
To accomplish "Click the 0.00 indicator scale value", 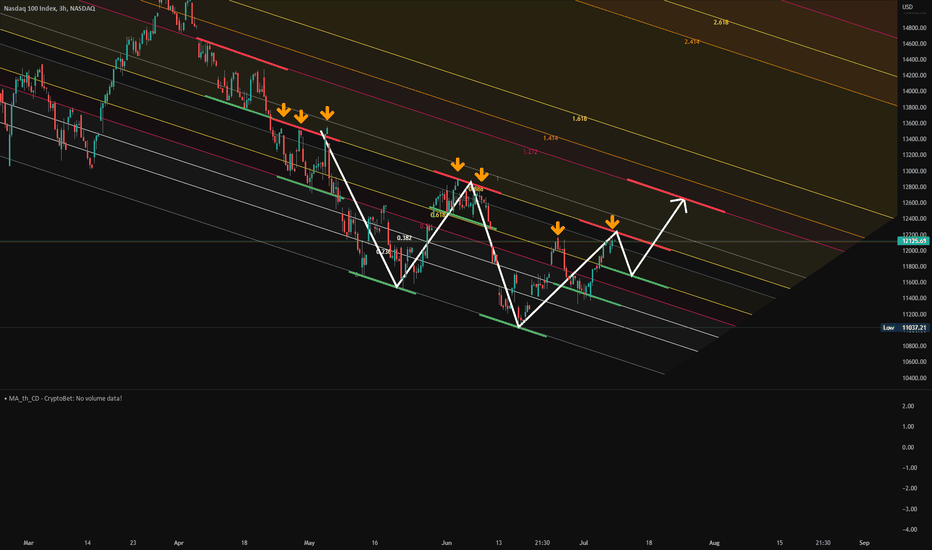I will click(x=908, y=447).
